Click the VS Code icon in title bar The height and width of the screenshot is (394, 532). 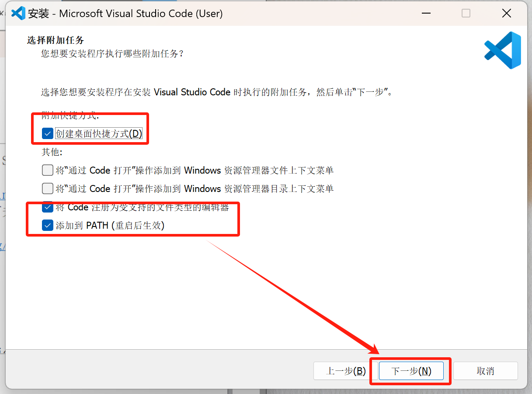coord(18,14)
